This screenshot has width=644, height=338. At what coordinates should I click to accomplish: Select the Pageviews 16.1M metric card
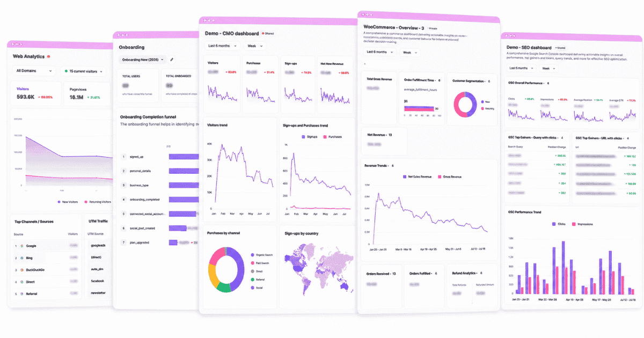pos(86,93)
